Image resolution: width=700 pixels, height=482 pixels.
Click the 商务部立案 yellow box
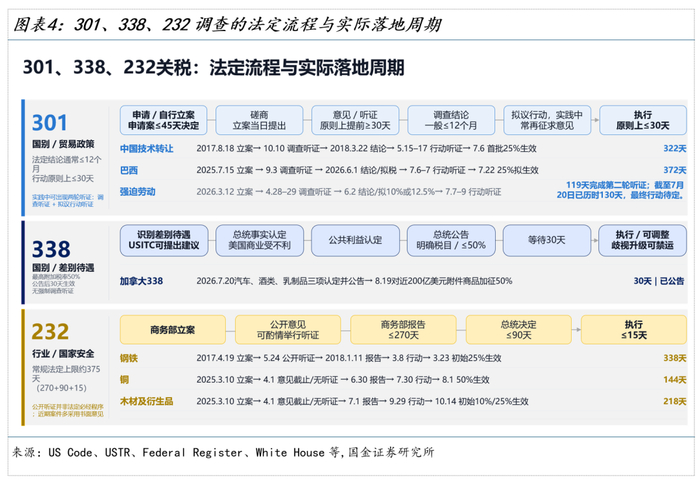[173, 330]
